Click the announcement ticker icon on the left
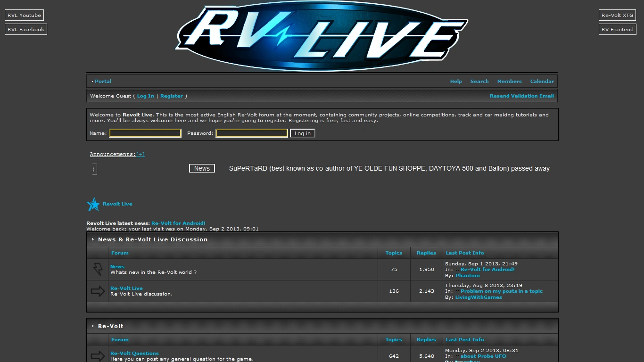644x362 pixels. pyautogui.click(x=94, y=169)
